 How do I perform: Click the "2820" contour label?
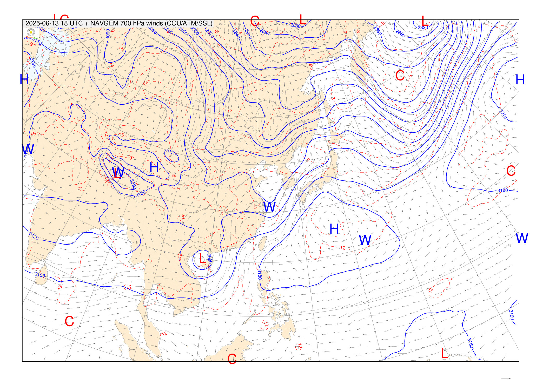[423, 28]
